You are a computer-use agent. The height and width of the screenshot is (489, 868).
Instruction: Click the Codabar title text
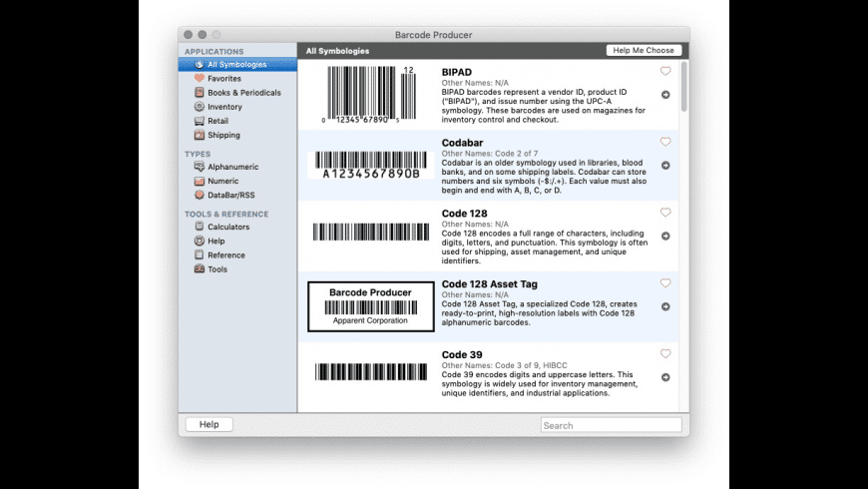462,143
